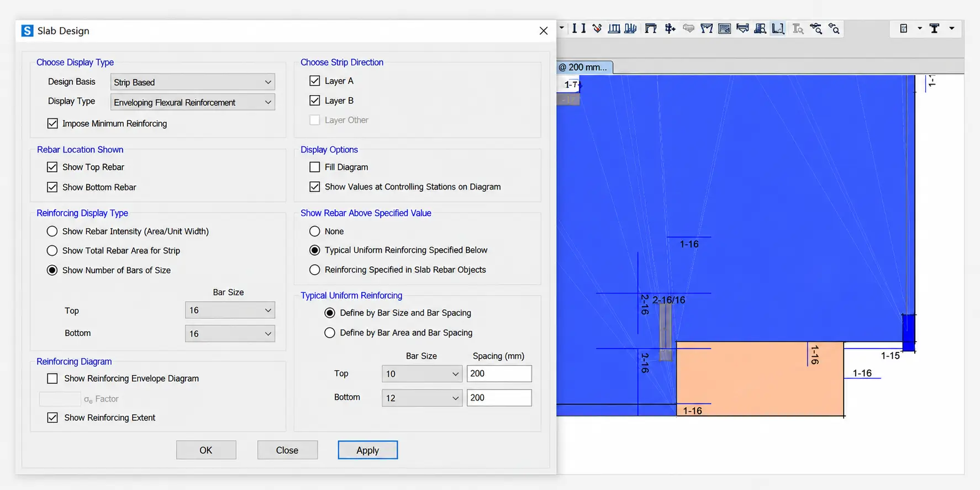Click the OK button
Screen dimensions: 980x490
(x=206, y=450)
